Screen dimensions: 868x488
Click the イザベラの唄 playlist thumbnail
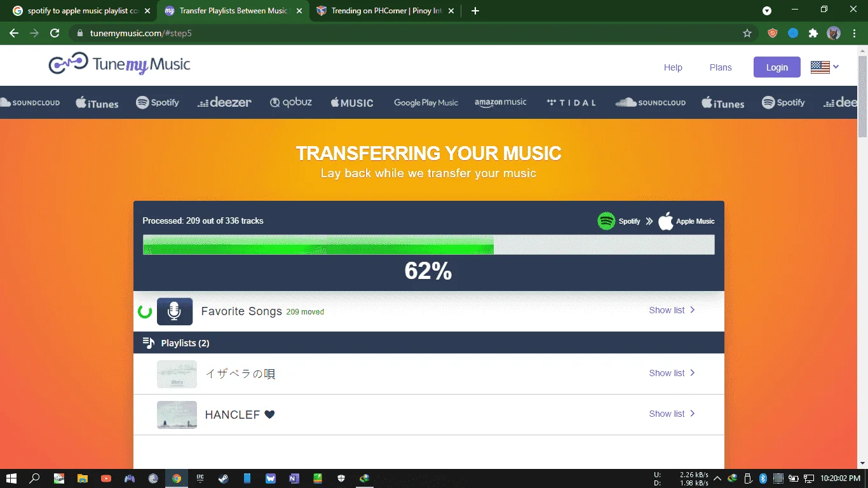point(177,374)
